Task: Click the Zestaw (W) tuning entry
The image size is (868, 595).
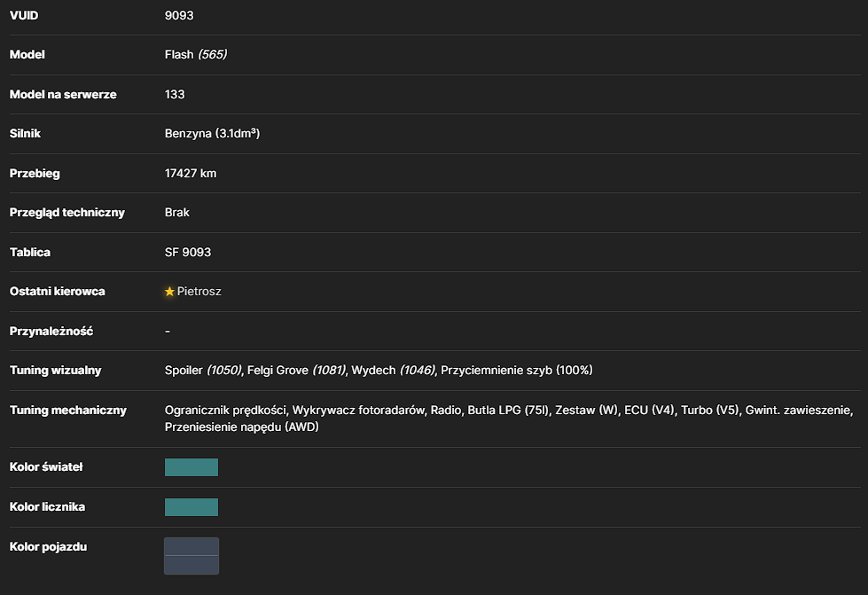Action: click(x=586, y=411)
